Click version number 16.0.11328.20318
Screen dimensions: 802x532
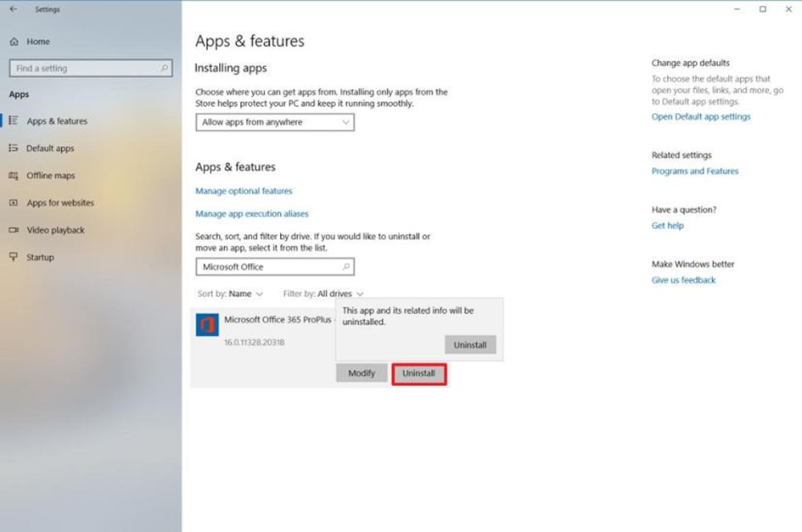coord(255,342)
